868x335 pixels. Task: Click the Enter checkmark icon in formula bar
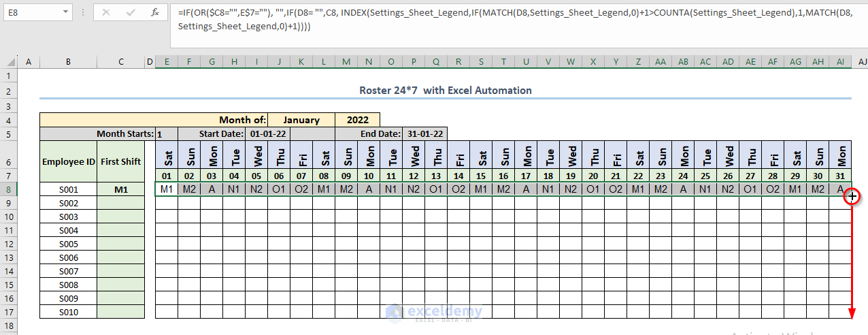131,12
